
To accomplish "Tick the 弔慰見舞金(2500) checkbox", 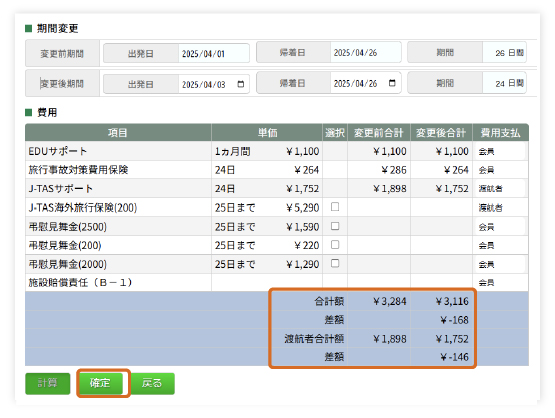I will click(335, 226).
